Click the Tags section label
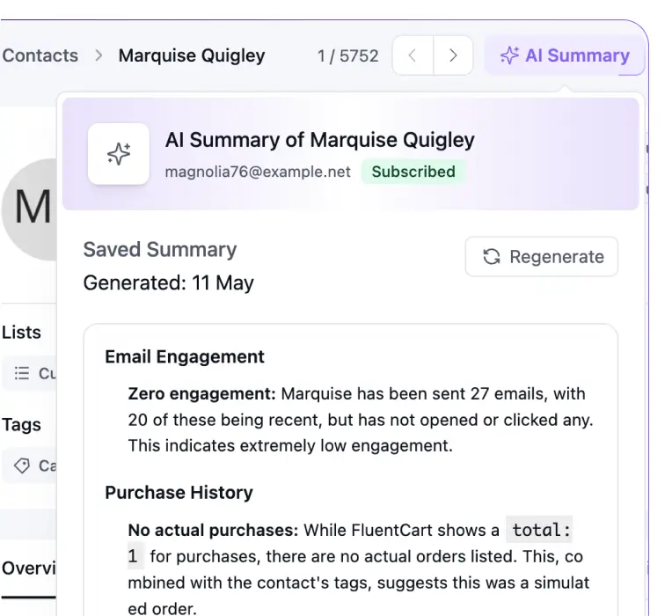 pos(21,425)
